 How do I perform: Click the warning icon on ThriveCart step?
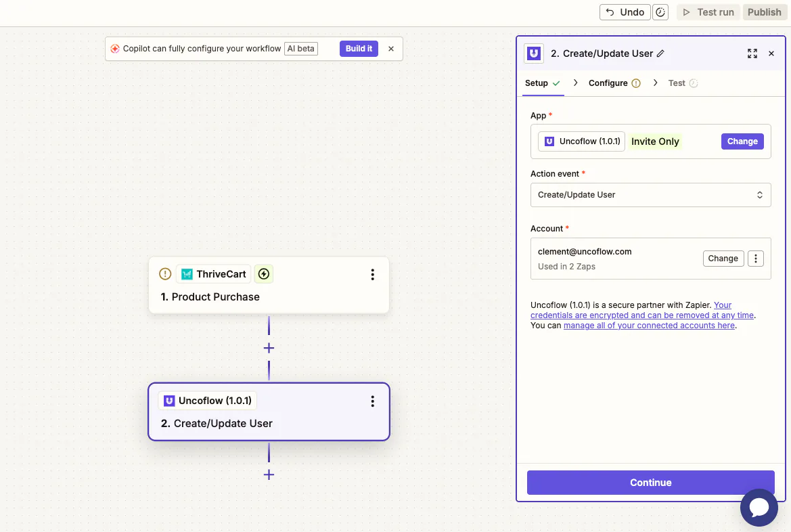point(165,273)
